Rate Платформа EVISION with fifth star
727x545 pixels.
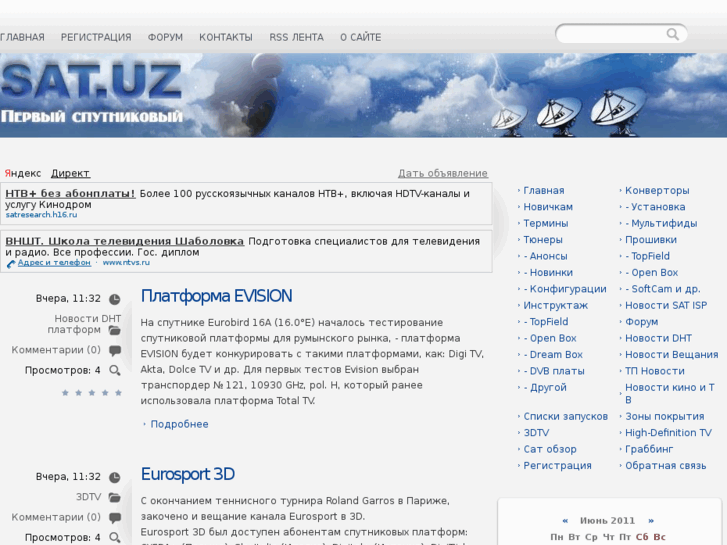click(x=118, y=393)
